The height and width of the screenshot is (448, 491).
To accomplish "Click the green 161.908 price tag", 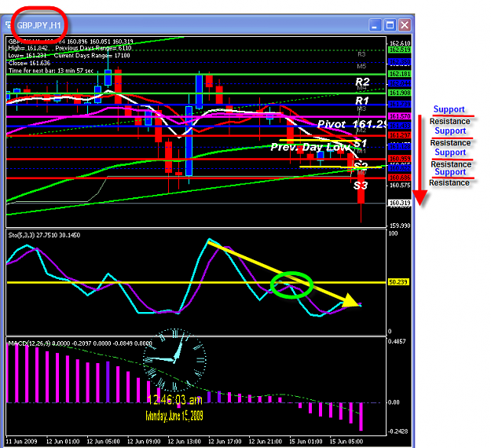I will (x=399, y=93).
